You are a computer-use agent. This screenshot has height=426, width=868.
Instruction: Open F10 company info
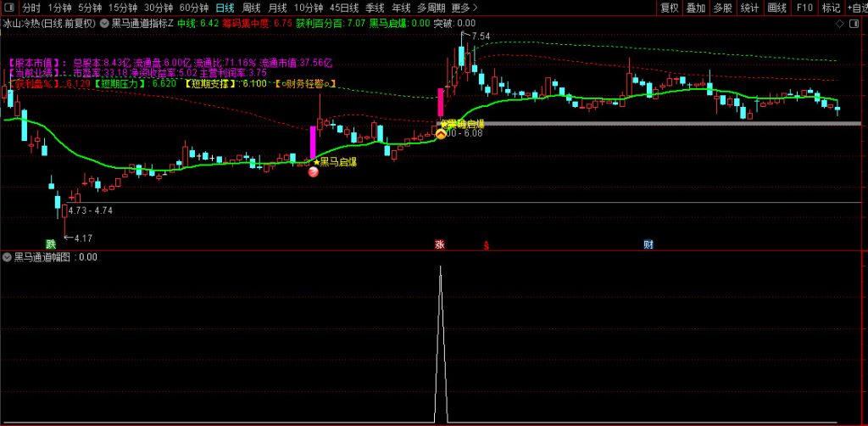tap(805, 8)
